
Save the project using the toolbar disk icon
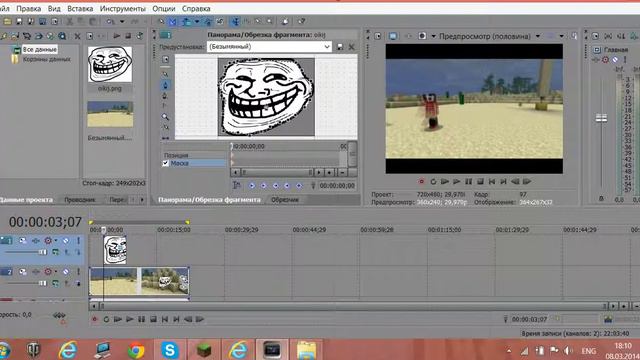pos(19,21)
